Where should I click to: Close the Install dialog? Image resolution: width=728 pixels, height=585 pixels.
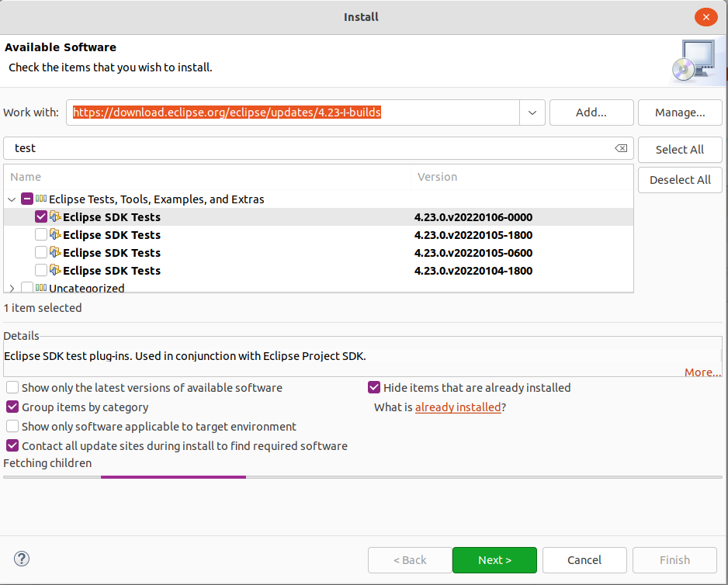click(705, 17)
